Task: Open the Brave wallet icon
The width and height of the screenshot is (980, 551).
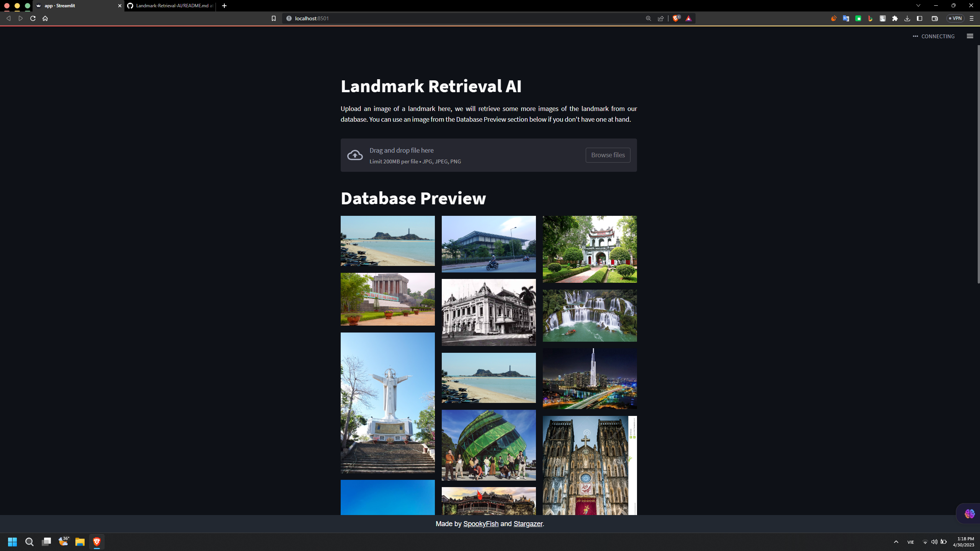Action: coord(934,18)
